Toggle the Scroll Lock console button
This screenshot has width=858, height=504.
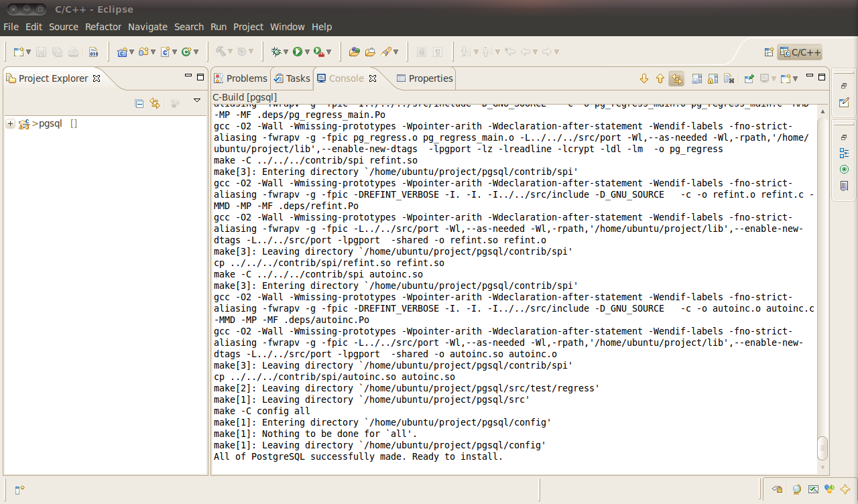pyautogui.click(x=713, y=78)
